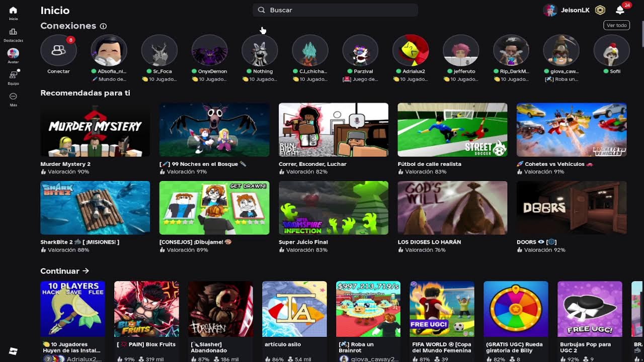Open Sofii friend avatar
Viewport: 644px width, 362px height.
tap(612, 50)
